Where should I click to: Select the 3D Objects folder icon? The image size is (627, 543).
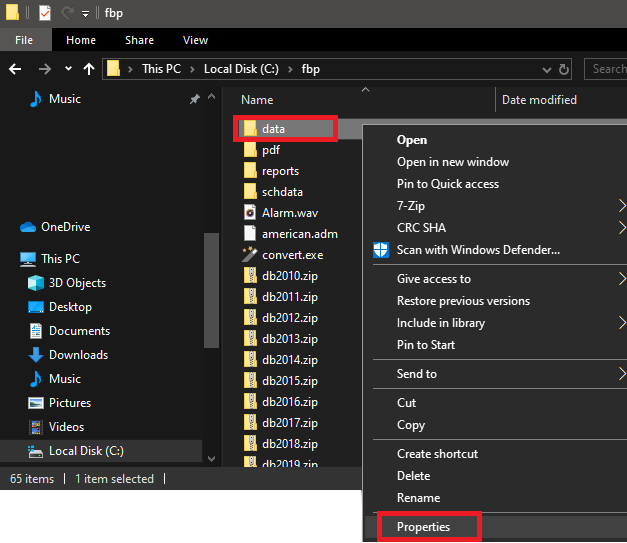point(36,283)
